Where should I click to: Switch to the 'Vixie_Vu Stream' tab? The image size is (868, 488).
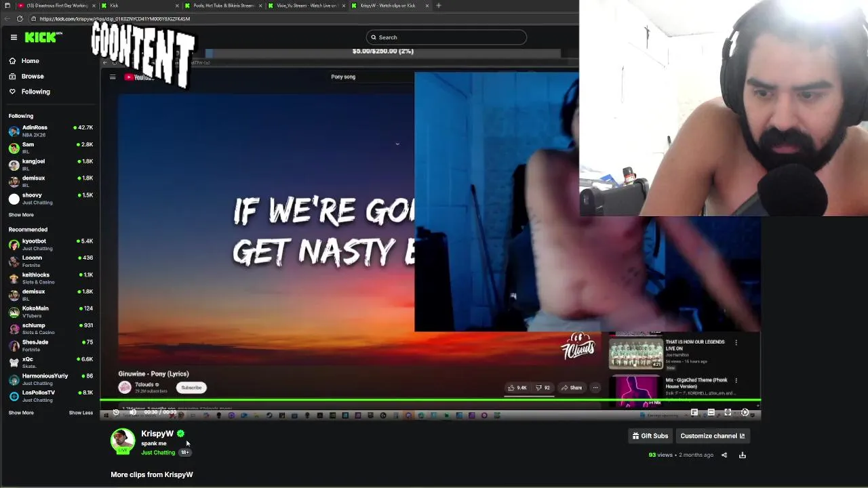[307, 5]
